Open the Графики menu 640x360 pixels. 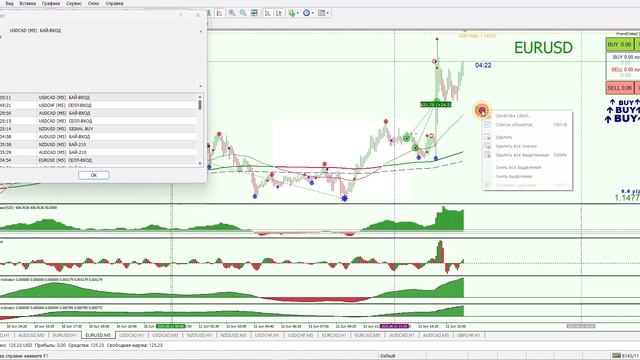[51, 4]
